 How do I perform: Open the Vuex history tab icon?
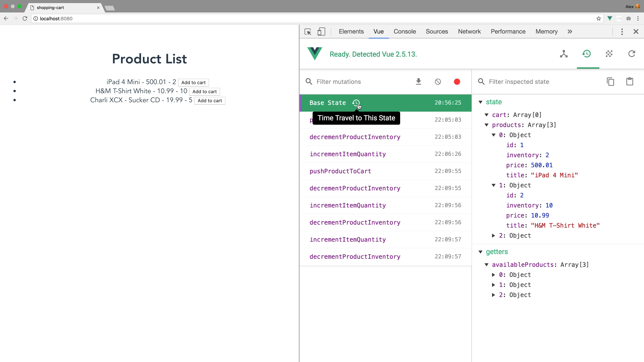point(586,54)
